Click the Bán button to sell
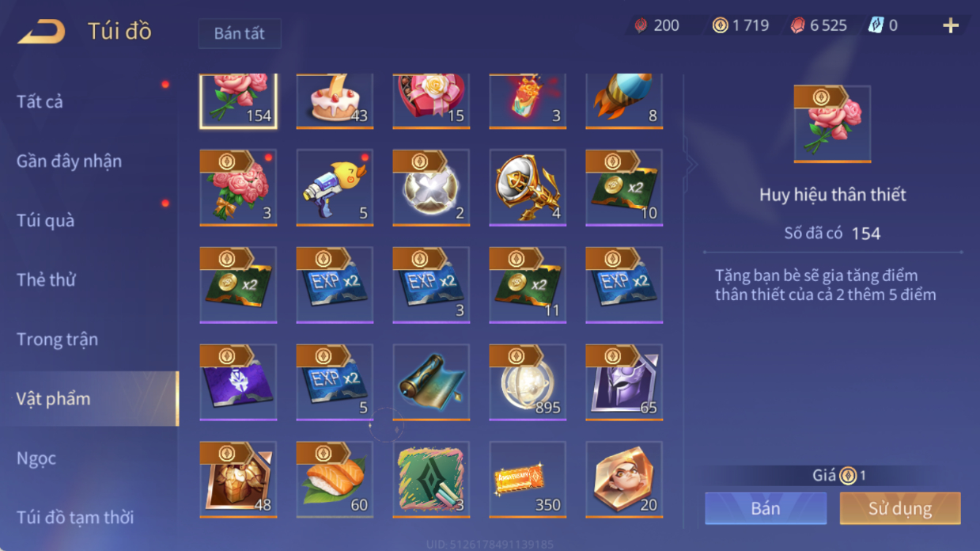 [x=766, y=508]
